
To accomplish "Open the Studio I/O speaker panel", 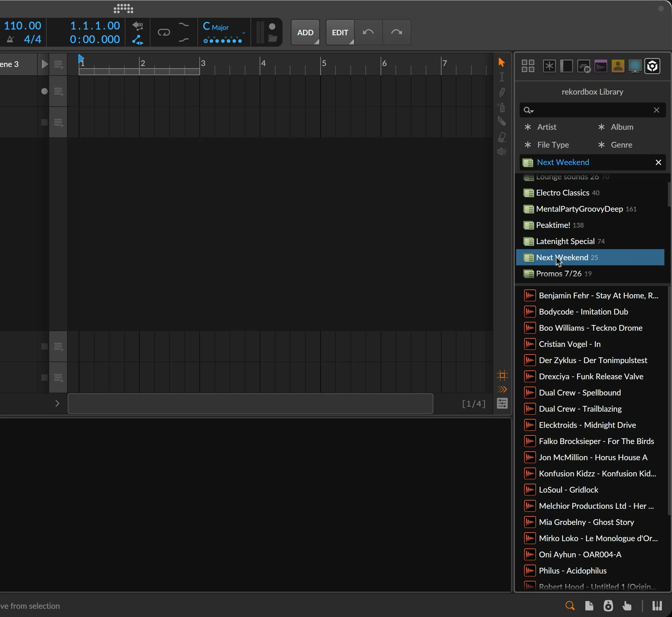I will pos(608,605).
